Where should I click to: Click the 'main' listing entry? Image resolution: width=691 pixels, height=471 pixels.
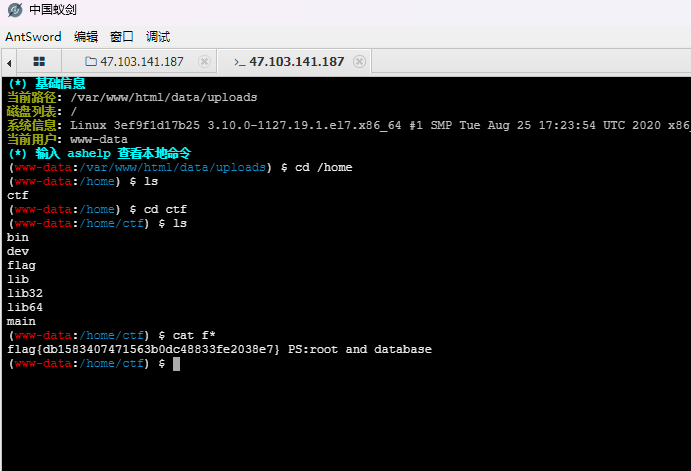pos(21,321)
